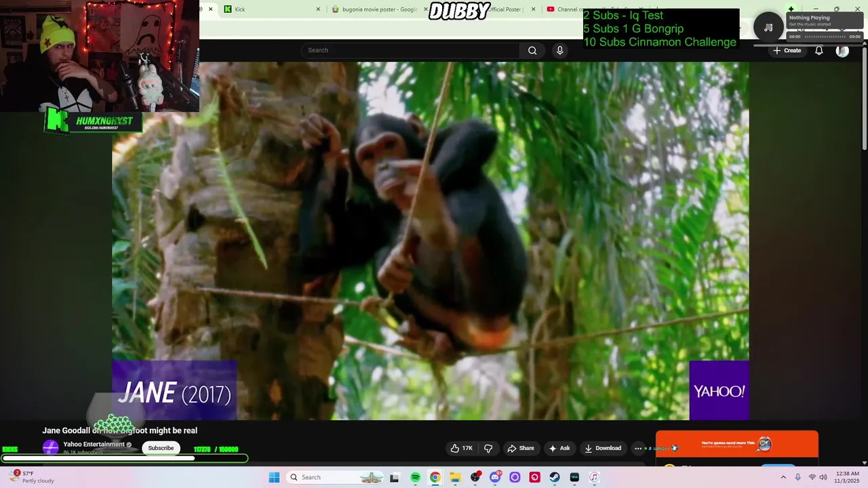Switch to bugonia movie poster tab
The image size is (868, 488).
coord(376,9)
